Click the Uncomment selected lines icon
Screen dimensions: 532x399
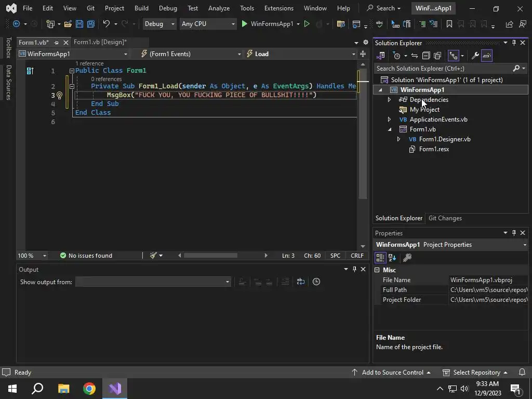[x=433, y=24]
